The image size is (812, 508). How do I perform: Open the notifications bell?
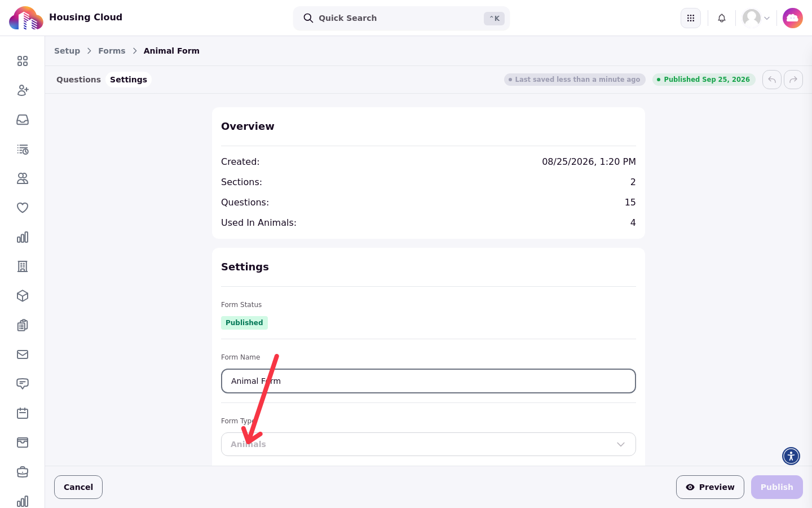point(722,18)
